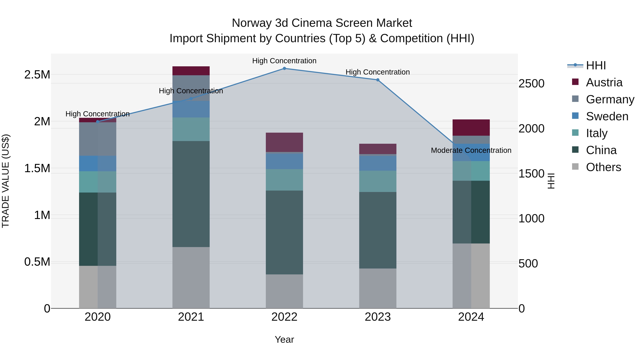Click the 2022 x-axis tick label
Viewport: 644px width, 362px height.
[x=284, y=317]
